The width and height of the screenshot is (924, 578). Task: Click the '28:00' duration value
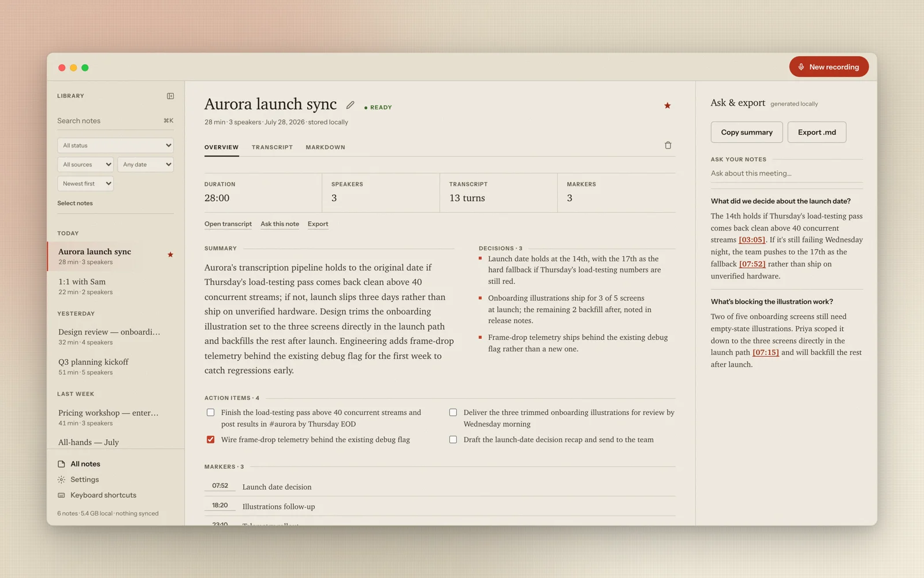click(217, 198)
